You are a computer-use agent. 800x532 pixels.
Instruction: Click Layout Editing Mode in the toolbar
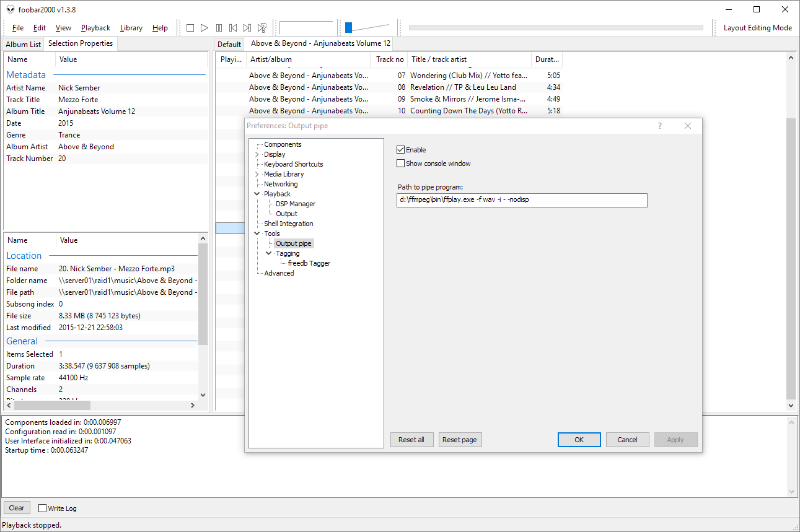click(757, 28)
